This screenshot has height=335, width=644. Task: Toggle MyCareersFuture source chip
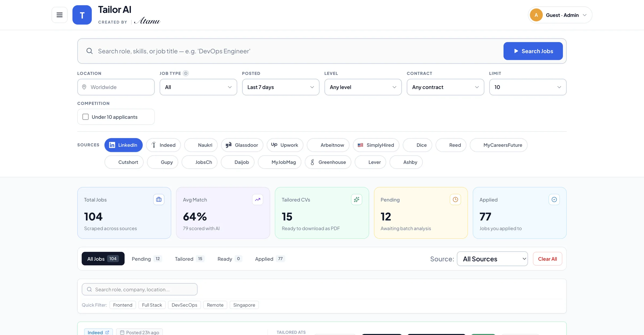point(499,145)
